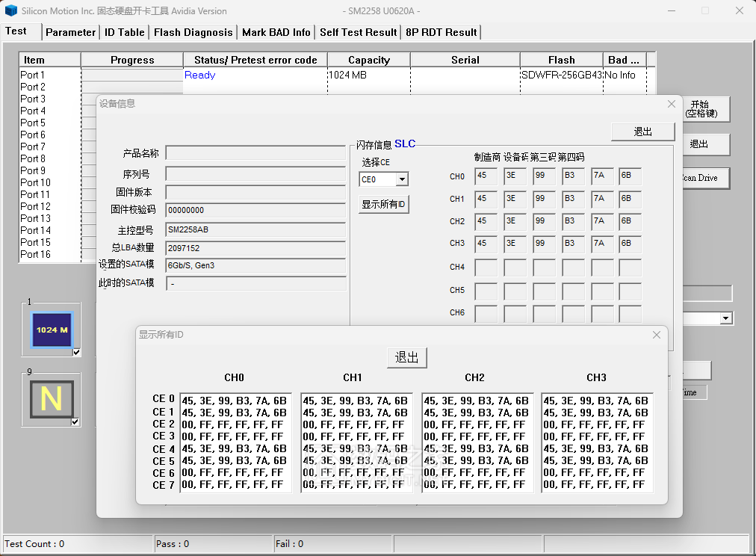Click the CH0 ID list in 显示所有ID dialog

[x=236, y=442]
